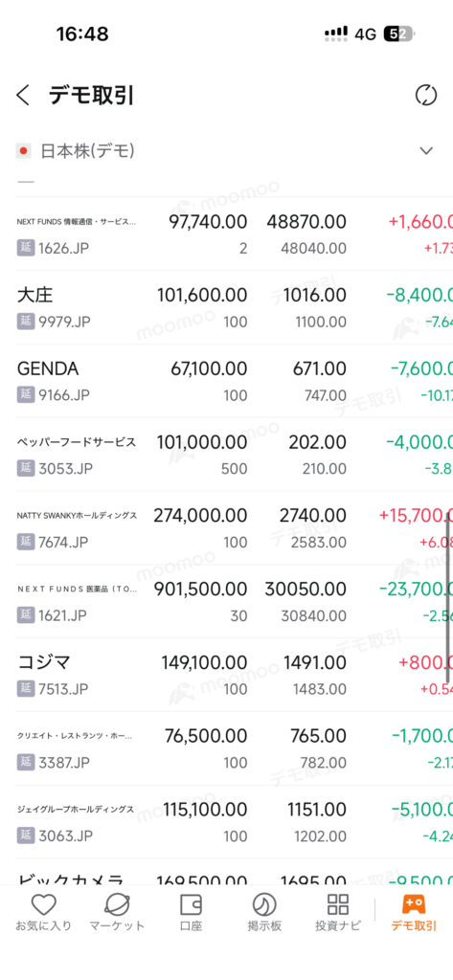Select the 1621.JP NEXT FUNDS 医薬品 row

234,601
